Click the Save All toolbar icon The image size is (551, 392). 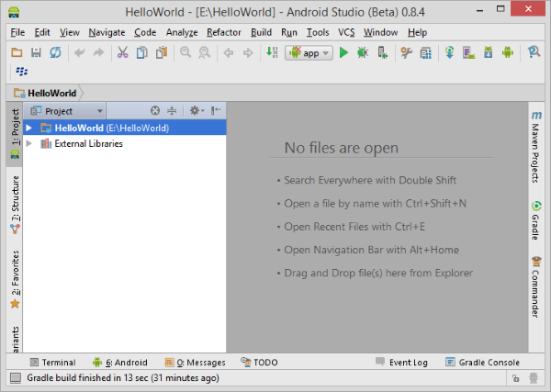tap(36, 52)
